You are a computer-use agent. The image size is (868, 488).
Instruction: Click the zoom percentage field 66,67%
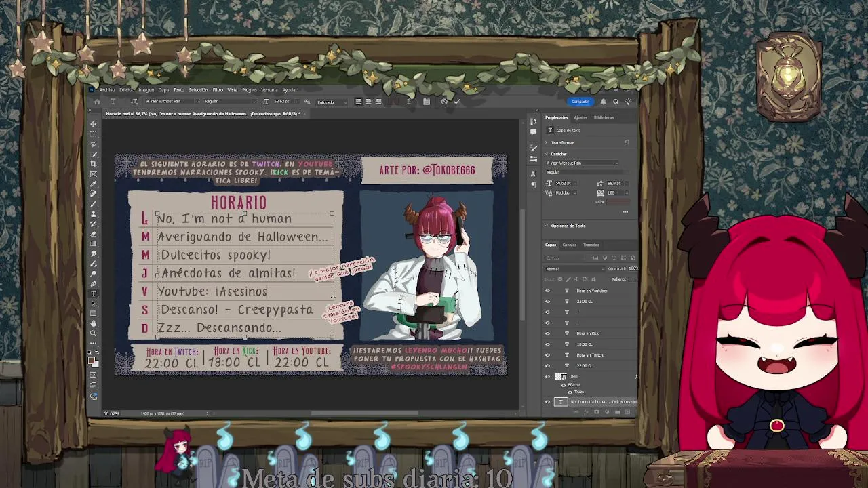111,413
